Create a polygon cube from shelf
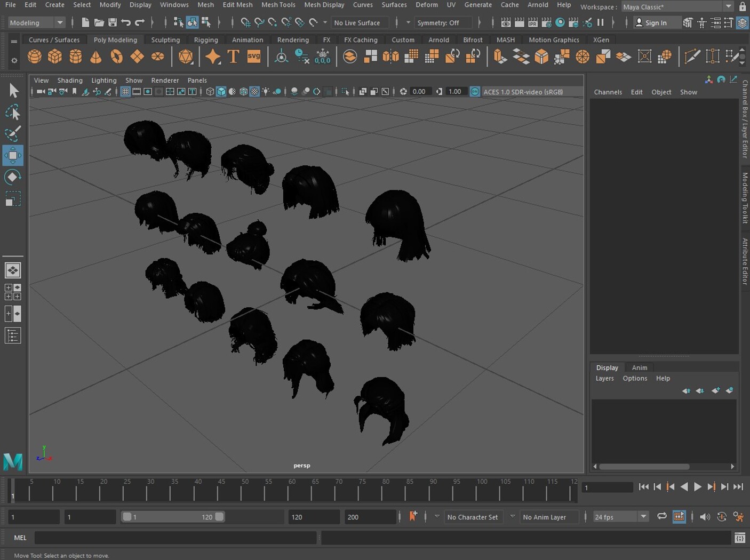This screenshot has width=750, height=560. tap(55, 57)
